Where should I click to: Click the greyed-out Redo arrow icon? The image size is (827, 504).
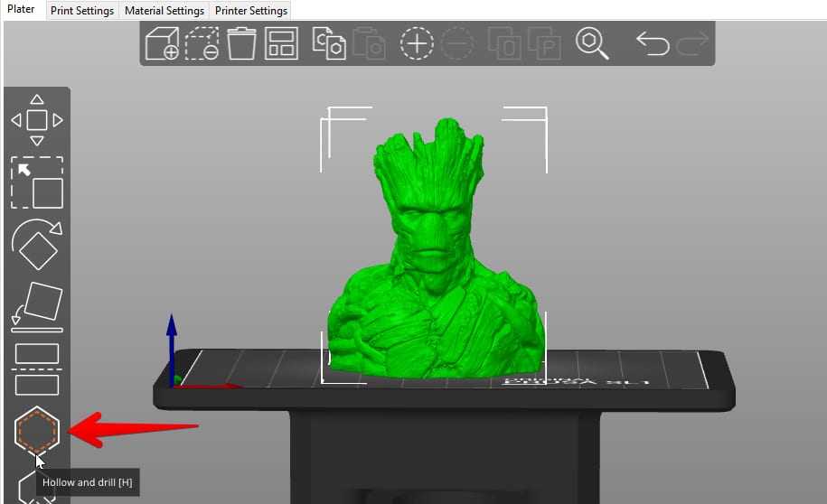point(692,43)
